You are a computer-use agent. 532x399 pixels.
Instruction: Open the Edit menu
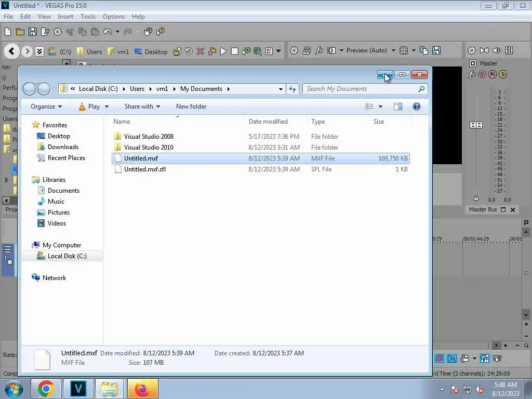click(x=25, y=17)
